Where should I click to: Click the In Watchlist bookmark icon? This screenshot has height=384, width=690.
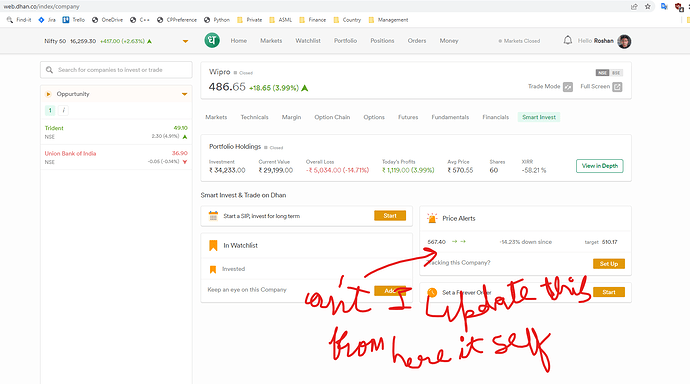coord(213,245)
